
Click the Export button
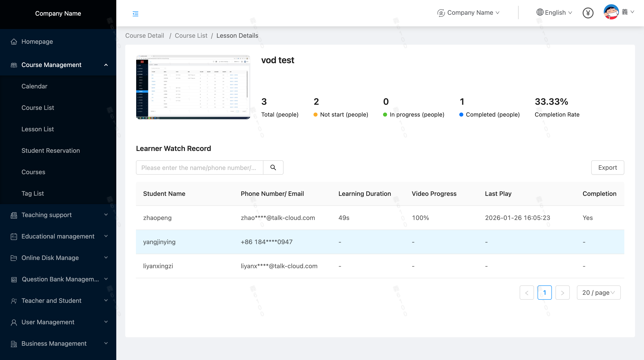click(607, 167)
